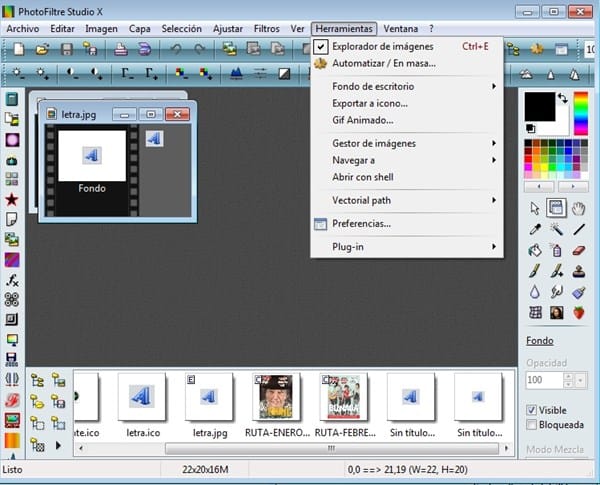Select the Clone Stamp tool
Image resolution: width=600 pixels, height=485 pixels.
click(x=579, y=271)
